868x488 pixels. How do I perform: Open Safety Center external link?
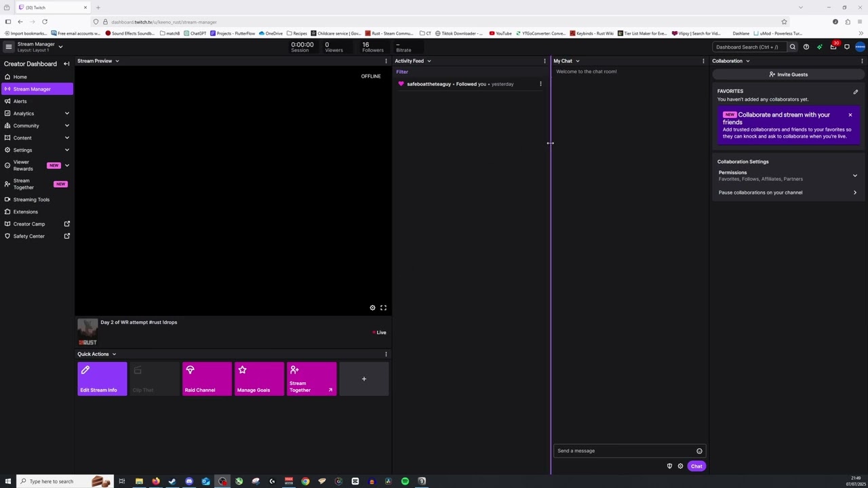pos(37,236)
